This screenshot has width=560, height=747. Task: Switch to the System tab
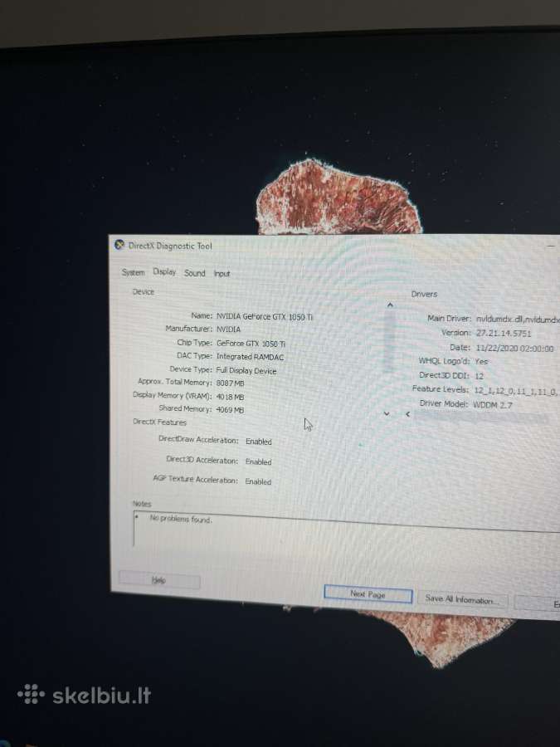click(133, 272)
